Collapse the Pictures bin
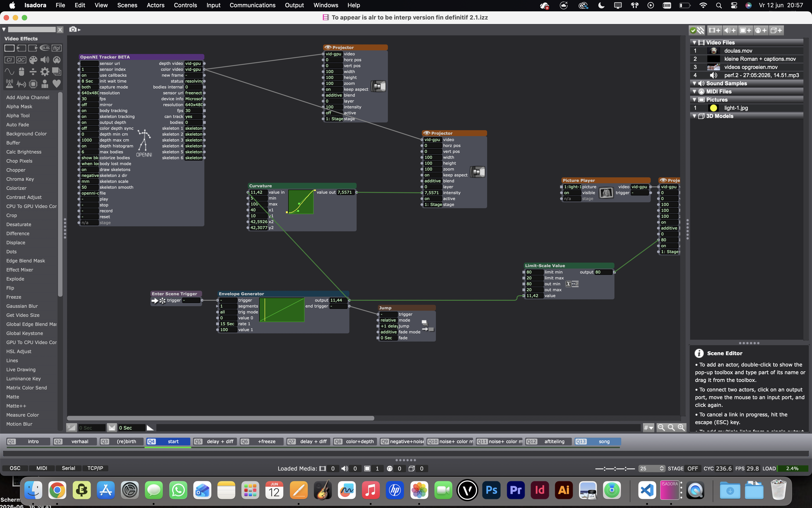This screenshot has height=508, width=812. [x=694, y=100]
